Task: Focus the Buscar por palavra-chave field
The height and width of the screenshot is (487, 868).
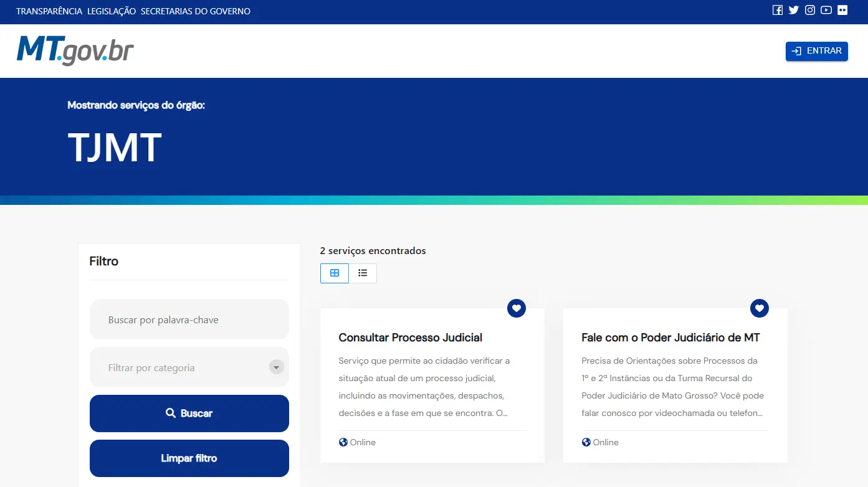Action: [x=189, y=319]
